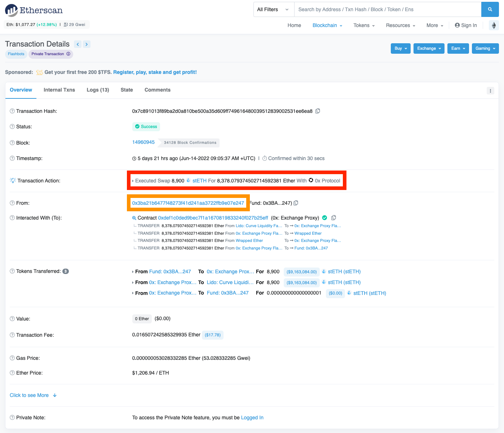Go to next transaction with right chevron

[x=87, y=44]
